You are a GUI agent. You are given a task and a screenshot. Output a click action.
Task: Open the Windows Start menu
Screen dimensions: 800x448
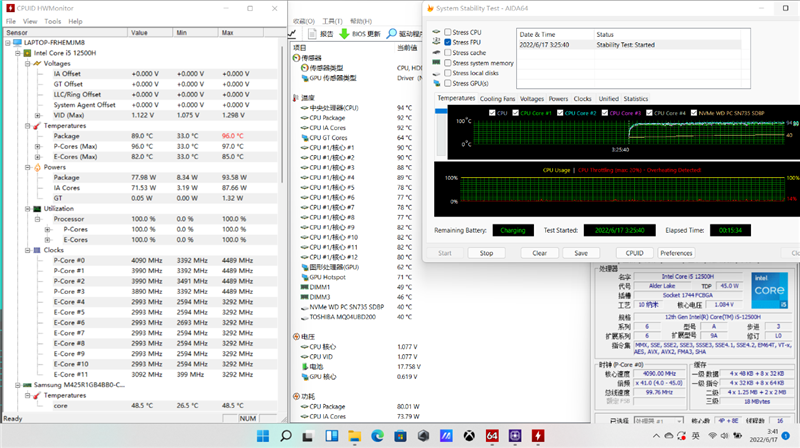pos(263,436)
